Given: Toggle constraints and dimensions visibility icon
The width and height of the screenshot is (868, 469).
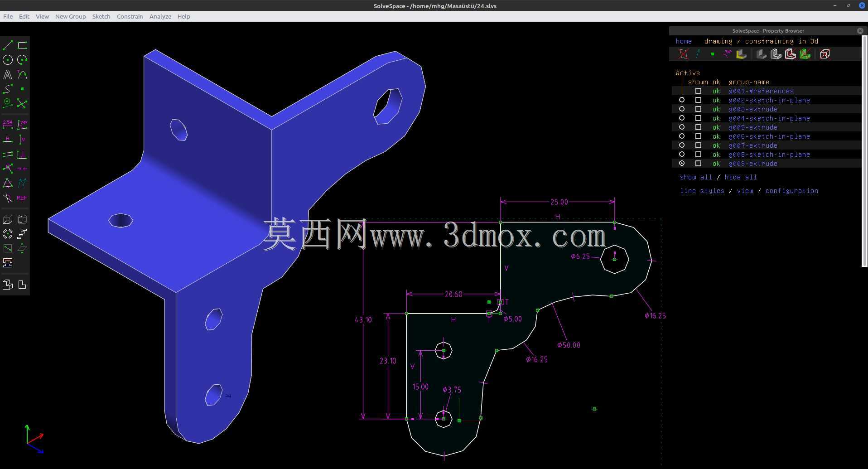Looking at the screenshot, I should 727,54.
